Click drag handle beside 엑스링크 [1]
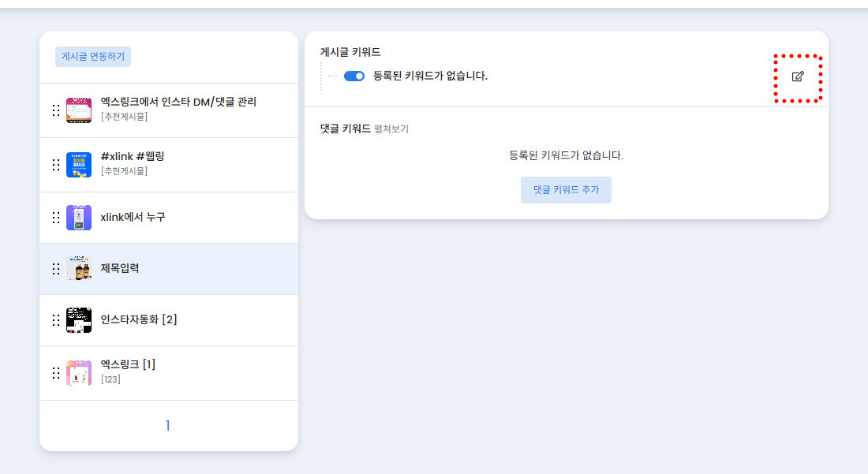This screenshot has width=868, height=474. [56, 372]
